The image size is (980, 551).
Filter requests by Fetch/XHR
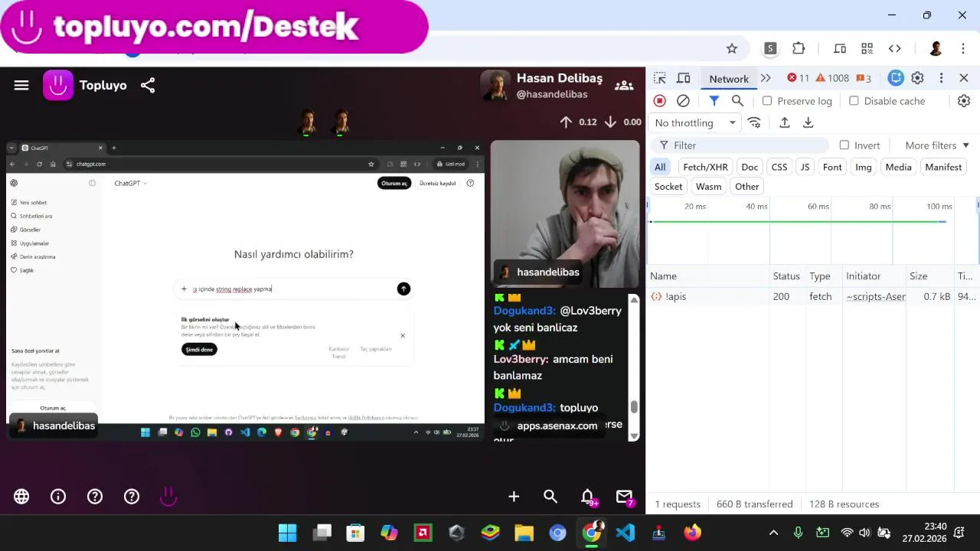pos(705,167)
